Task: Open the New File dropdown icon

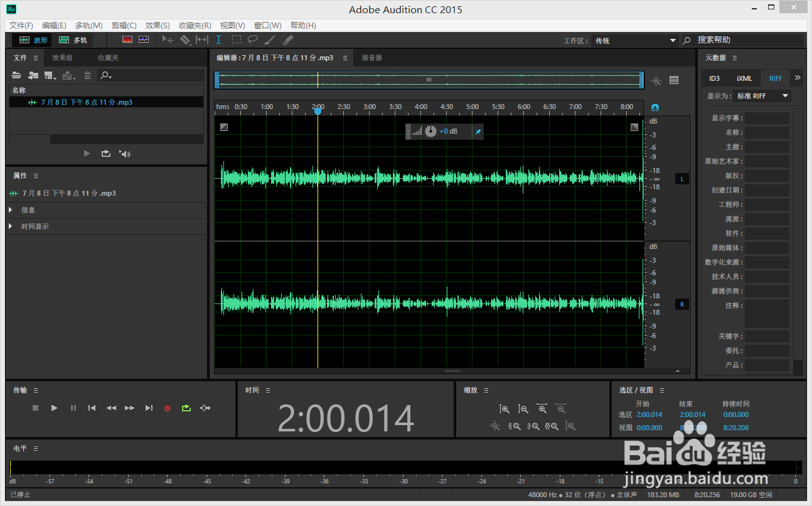Action: tap(50, 75)
